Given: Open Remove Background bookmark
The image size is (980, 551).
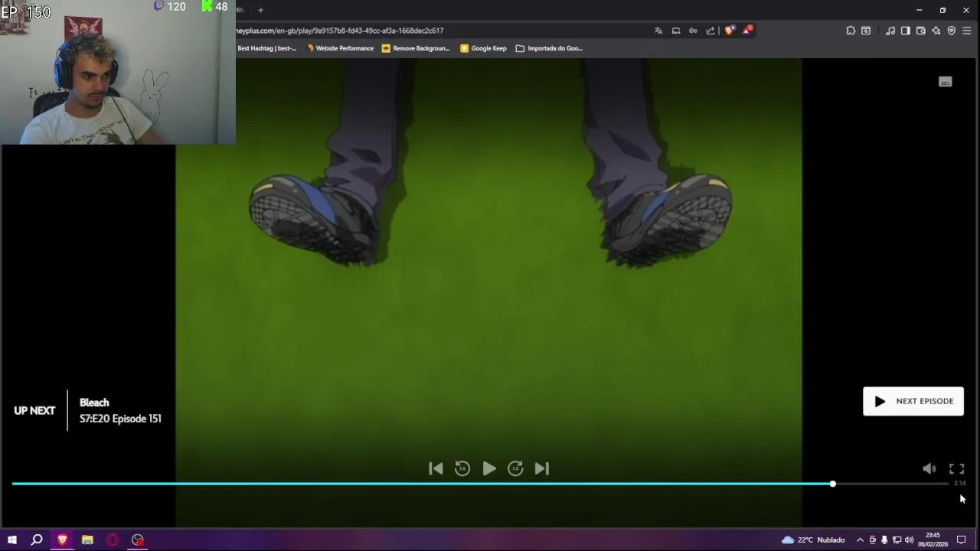Looking at the screenshot, I should pyautogui.click(x=416, y=48).
